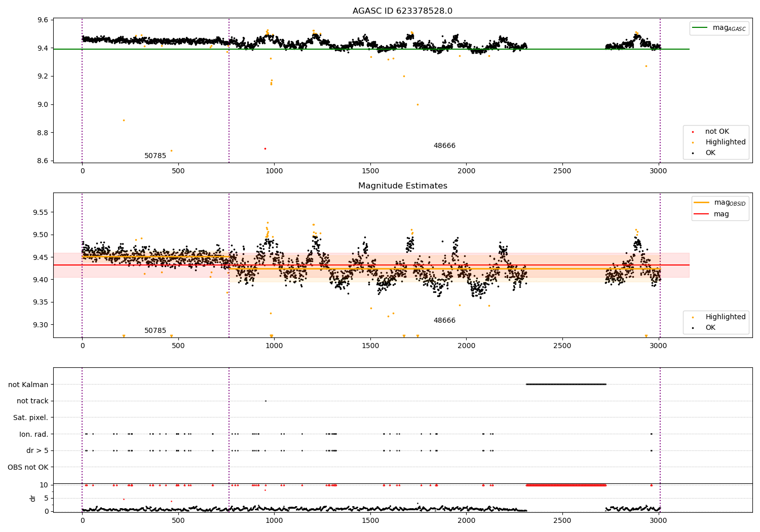The width and height of the screenshot is (760, 532).
Task: Select the orange mag OBSID legend line
Action: click(x=702, y=203)
